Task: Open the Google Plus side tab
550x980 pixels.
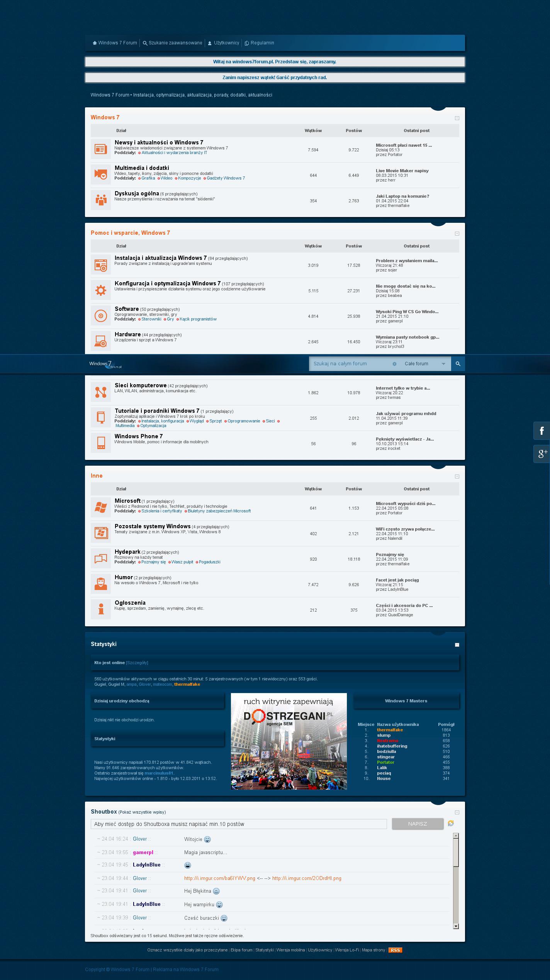Action: point(542,454)
